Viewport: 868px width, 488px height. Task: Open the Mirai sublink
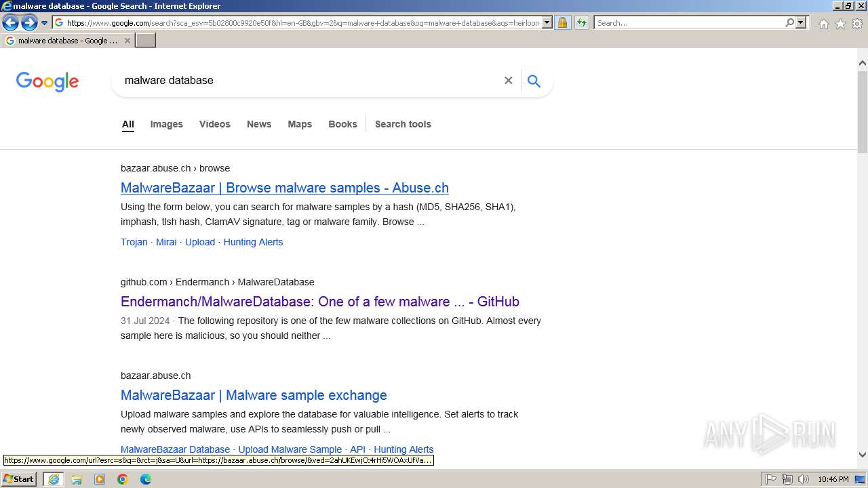[166, 242]
